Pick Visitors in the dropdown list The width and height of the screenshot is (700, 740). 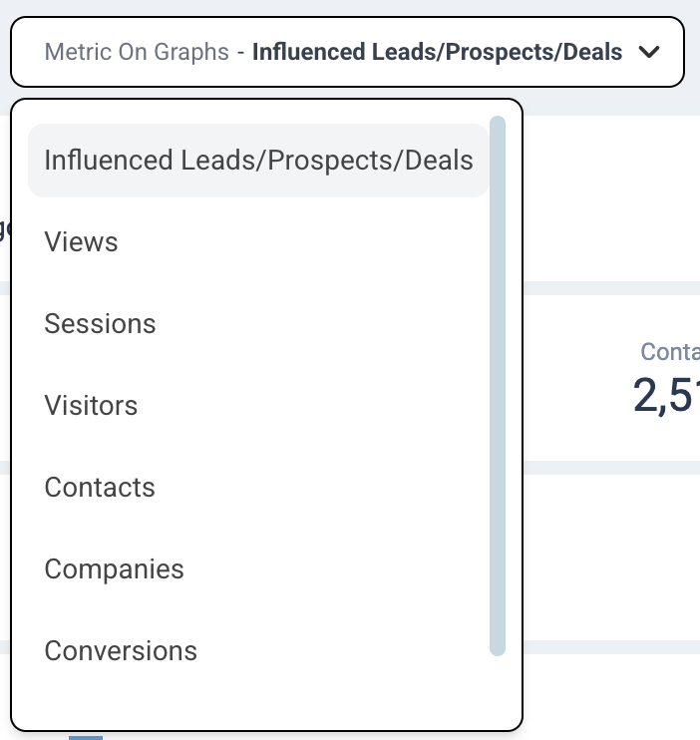point(92,406)
